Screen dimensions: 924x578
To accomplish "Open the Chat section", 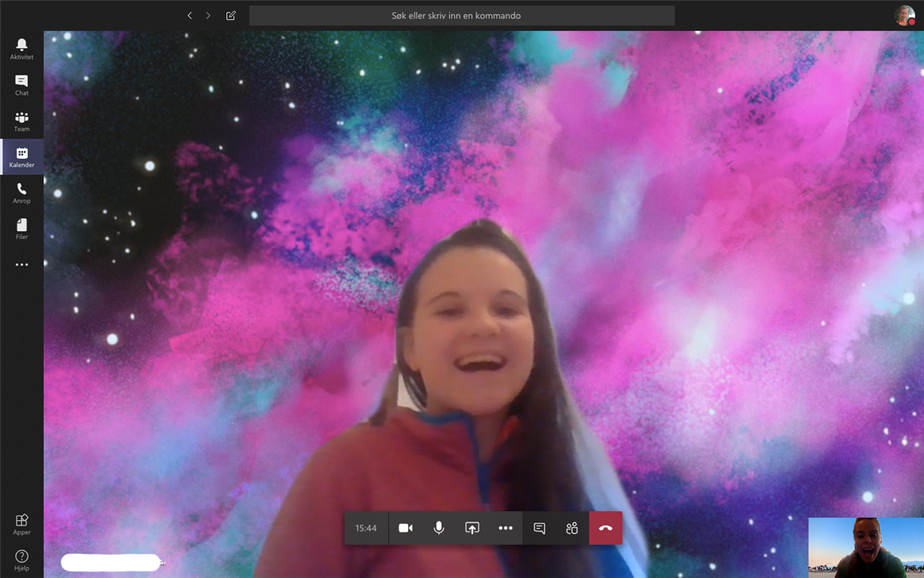I will (22, 85).
